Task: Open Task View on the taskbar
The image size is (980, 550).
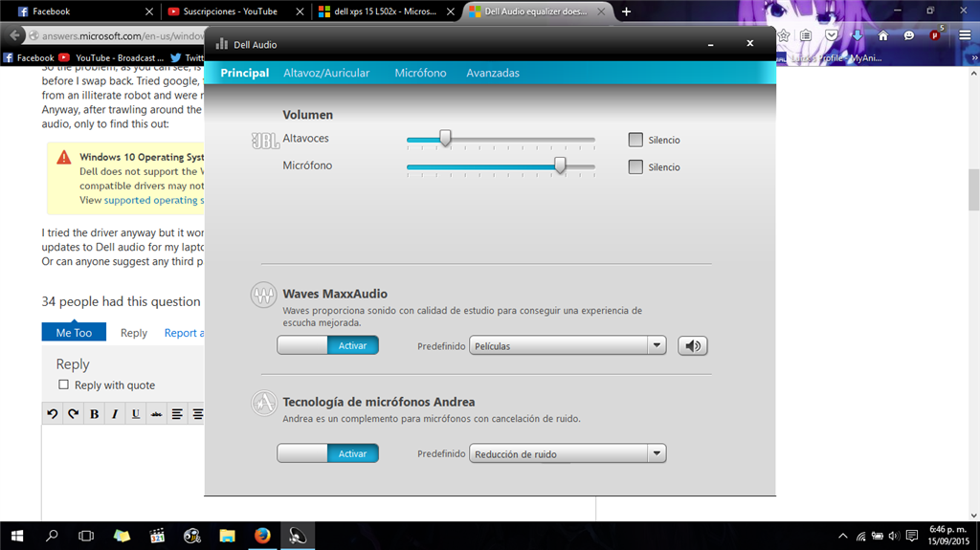Action: [85, 536]
